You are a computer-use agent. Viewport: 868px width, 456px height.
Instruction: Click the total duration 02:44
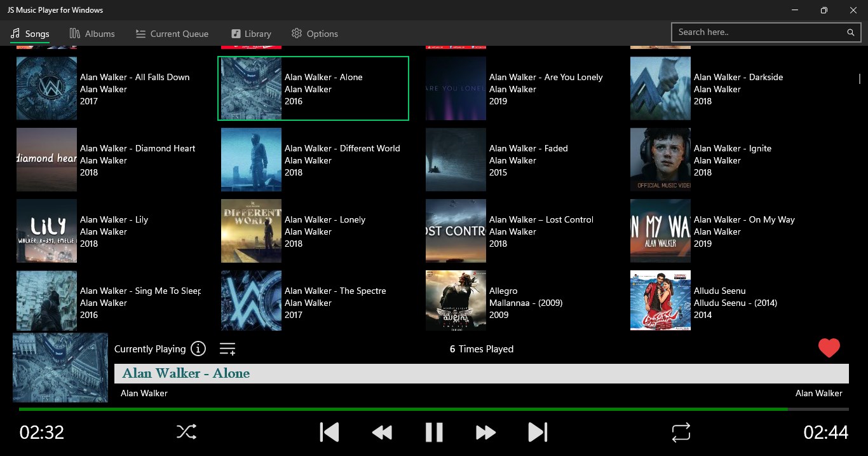point(826,432)
